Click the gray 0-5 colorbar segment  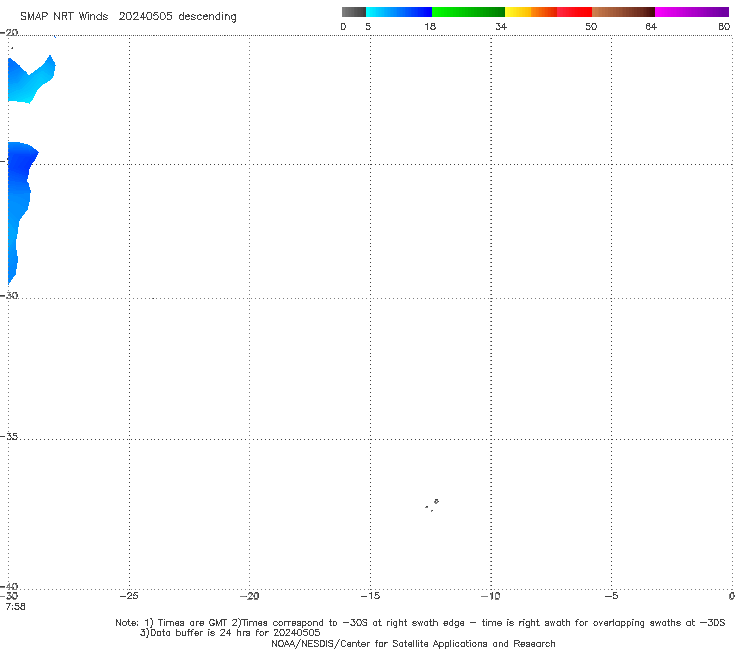[x=353, y=12]
